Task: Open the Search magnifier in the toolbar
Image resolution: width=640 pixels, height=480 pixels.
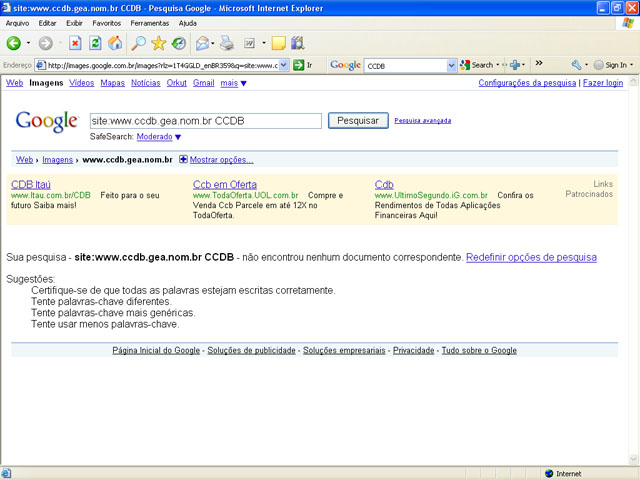Action: pyautogui.click(x=138, y=43)
